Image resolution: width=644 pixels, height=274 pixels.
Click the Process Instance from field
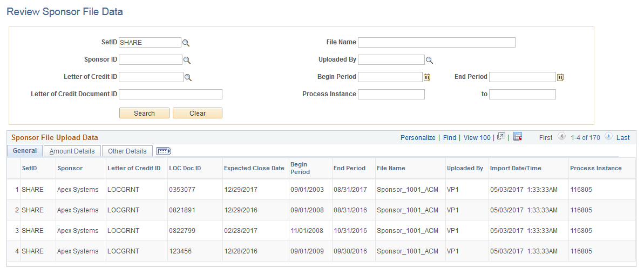point(391,94)
